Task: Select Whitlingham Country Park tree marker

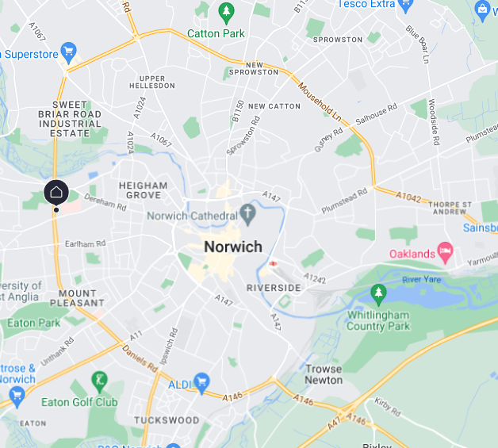Action: pyautogui.click(x=378, y=295)
